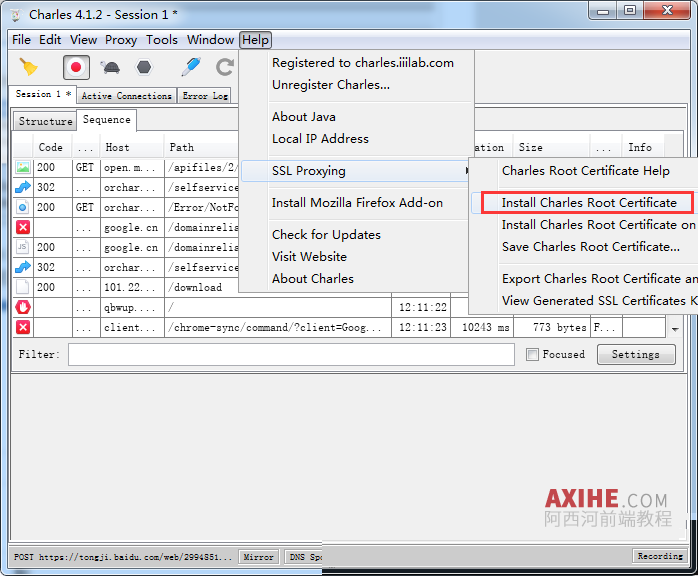Choose Visit Website menu item
This screenshot has height=576, width=698.
point(309,256)
